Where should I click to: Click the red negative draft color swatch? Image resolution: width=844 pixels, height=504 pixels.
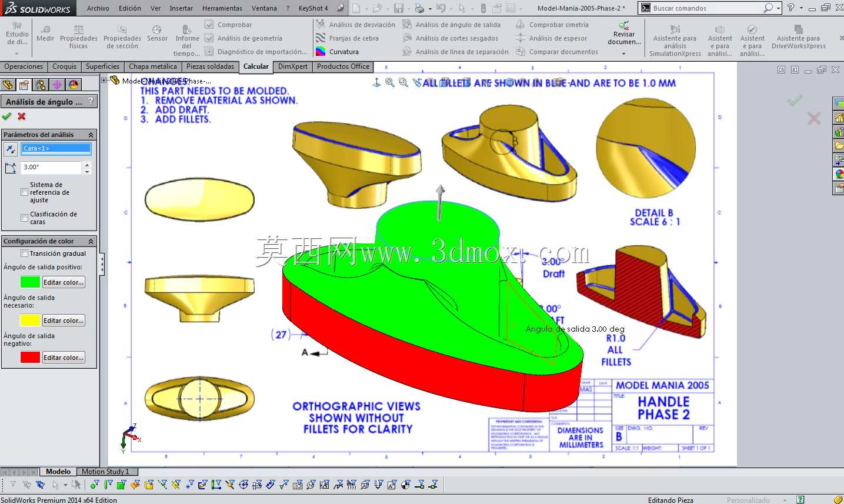click(x=30, y=358)
